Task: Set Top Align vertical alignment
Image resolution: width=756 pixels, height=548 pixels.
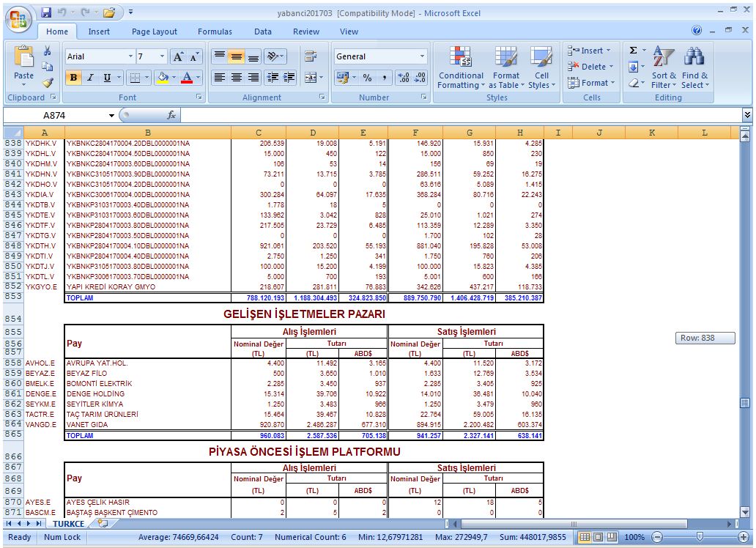Action: 219,56
